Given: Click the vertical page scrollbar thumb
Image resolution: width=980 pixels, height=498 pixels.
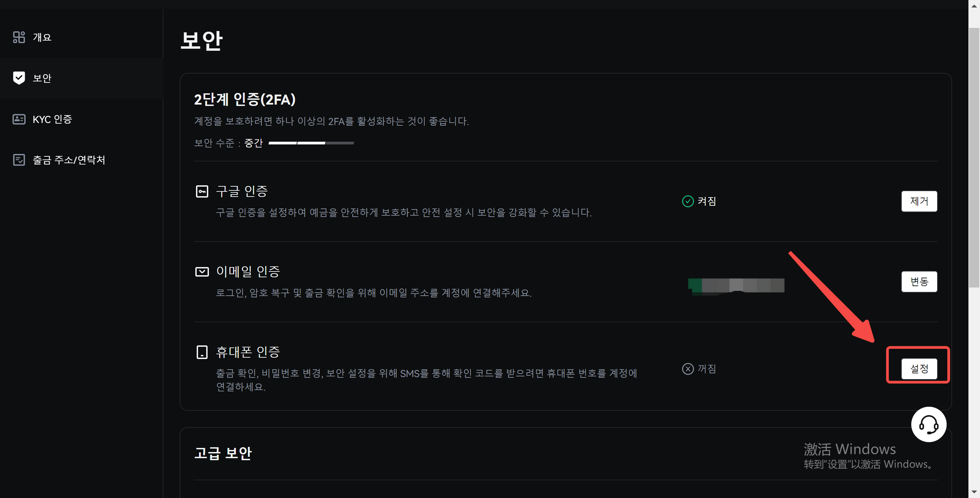Looking at the screenshot, I should coord(974,152).
